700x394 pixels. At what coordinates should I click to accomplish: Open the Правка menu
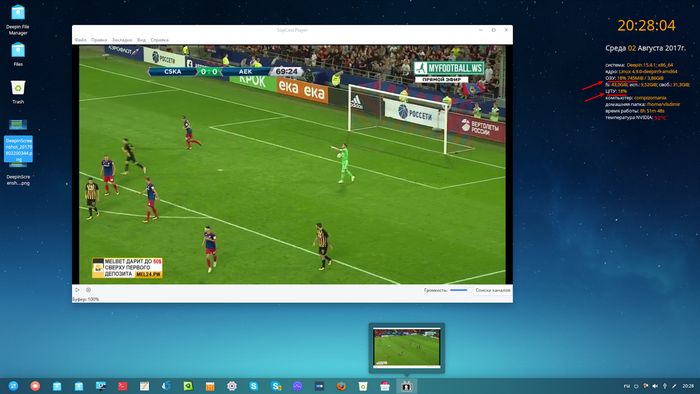tap(99, 40)
